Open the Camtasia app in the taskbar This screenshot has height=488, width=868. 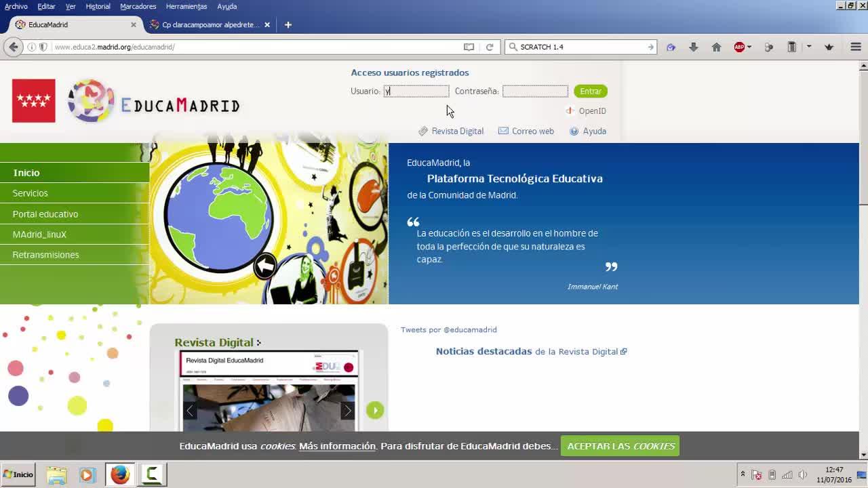(x=153, y=474)
